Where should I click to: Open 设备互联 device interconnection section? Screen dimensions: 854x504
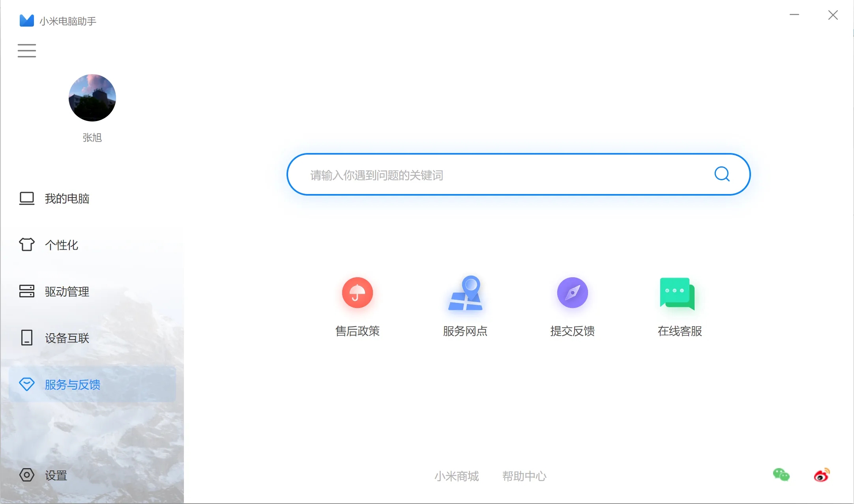[x=67, y=338]
